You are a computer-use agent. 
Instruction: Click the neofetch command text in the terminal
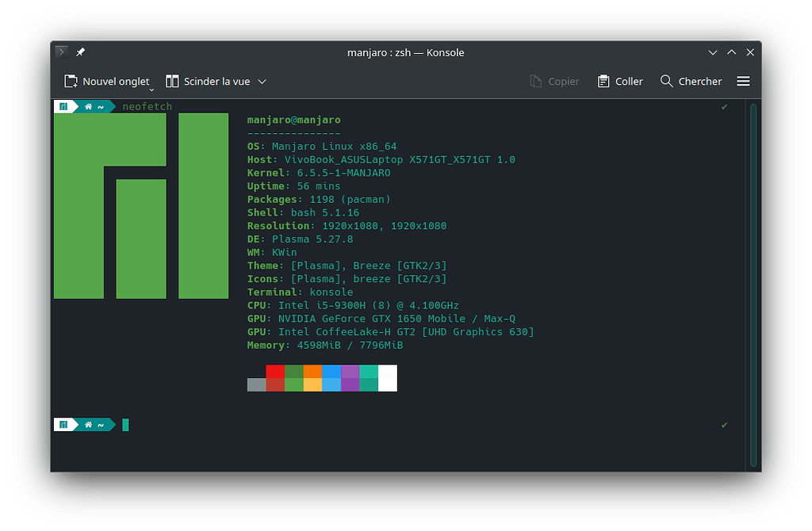tap(147, 105)
